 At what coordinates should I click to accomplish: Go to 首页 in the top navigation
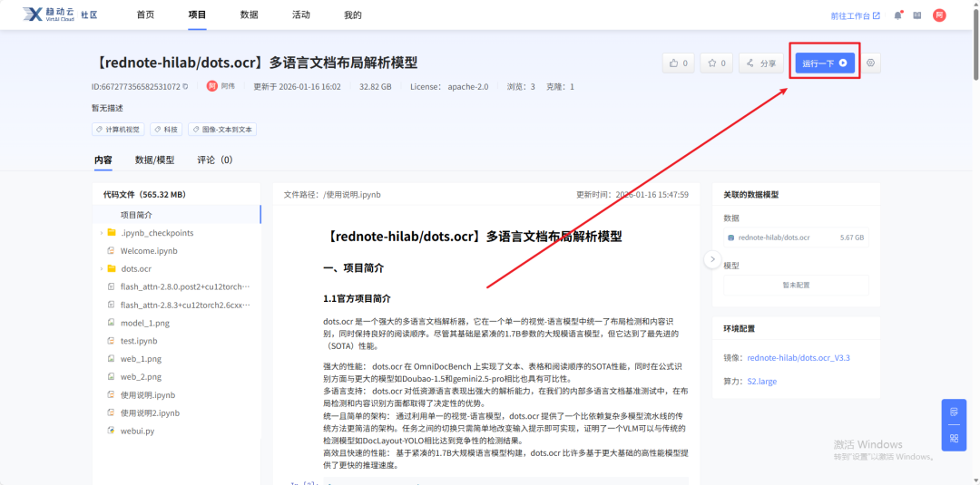coord(145,15)
